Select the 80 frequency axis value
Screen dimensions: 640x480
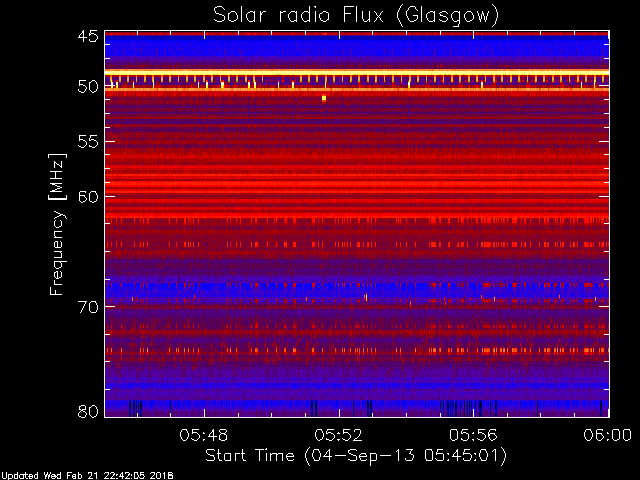pos(88,411)
